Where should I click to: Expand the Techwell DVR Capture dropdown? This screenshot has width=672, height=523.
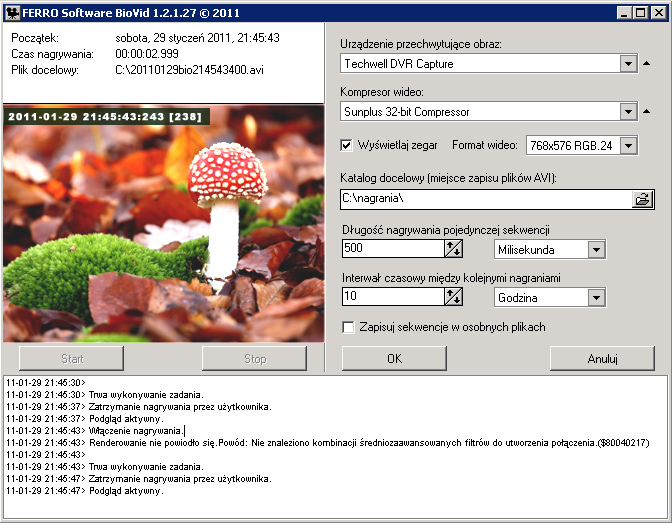(628, 64)
